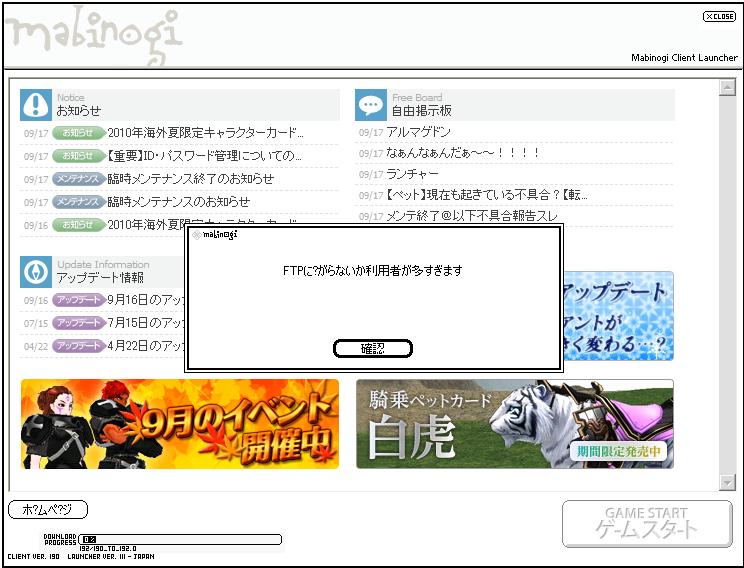Image resolution: width=744 pixels, height=568 pixels.
Task: Open 臨時メンテナンス終了のお知らせ notice
Action: (191, 179)
